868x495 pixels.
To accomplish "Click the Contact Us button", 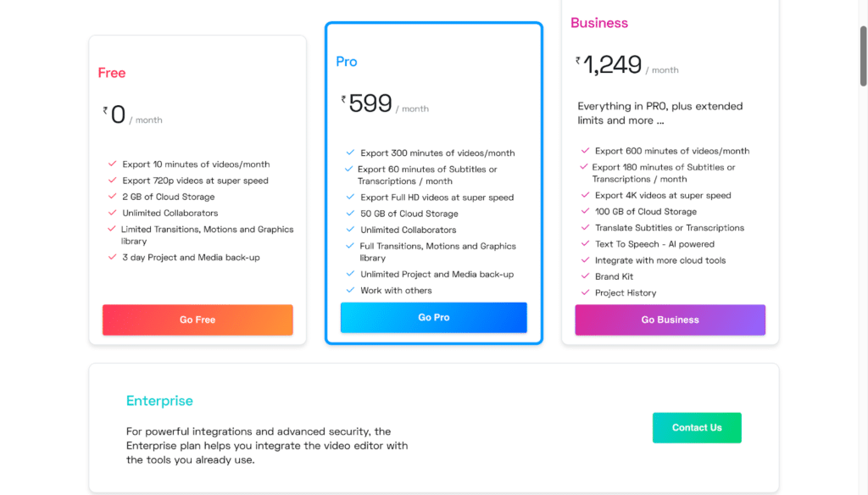I will [x=697, y=428].
